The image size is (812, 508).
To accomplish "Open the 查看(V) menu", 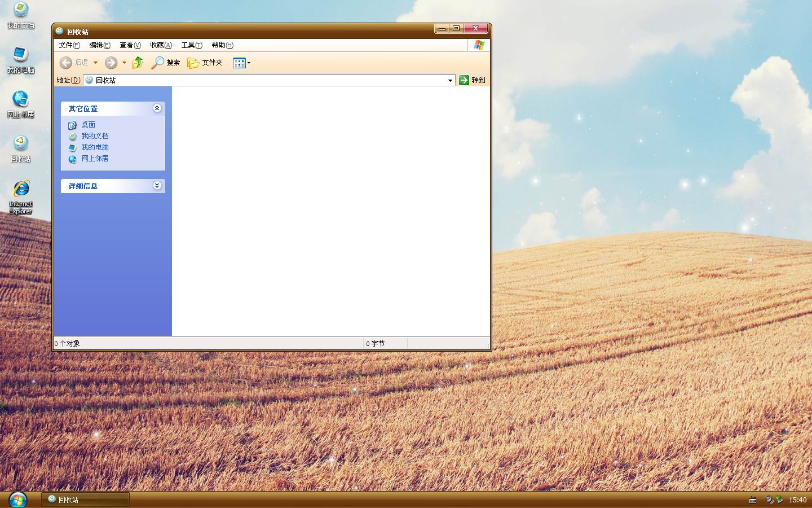I will (130, 45).
